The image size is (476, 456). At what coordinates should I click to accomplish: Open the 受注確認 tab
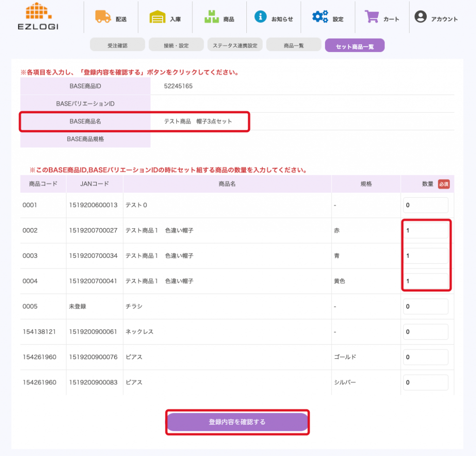[117, 46]
